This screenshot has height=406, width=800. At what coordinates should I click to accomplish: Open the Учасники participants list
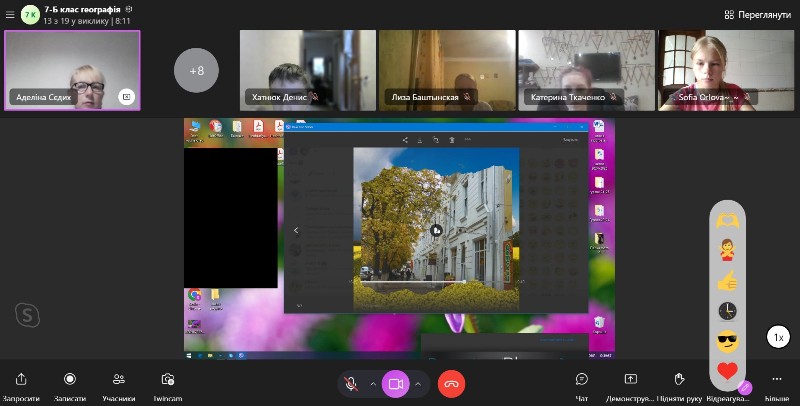pyautogui.click(x=118, y=380)
